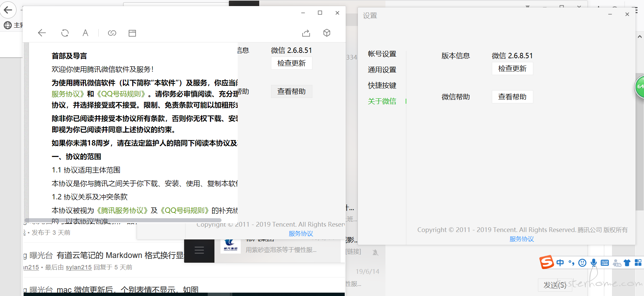Share the agreement page
The height and width of the screenshot is (296, 644).
coord(306,33)
